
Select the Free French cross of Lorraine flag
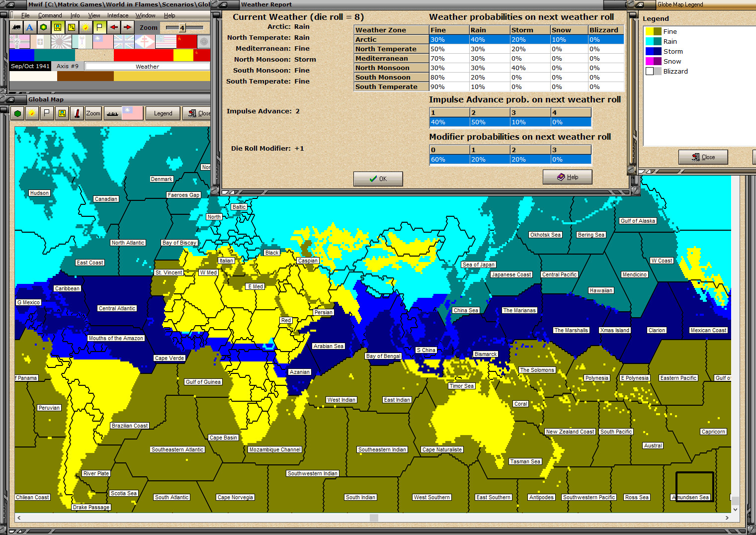click(145, 41)
